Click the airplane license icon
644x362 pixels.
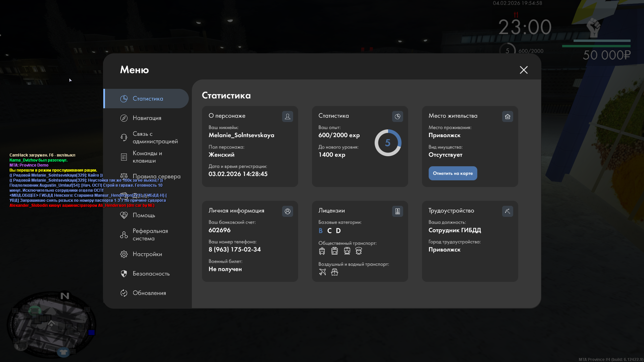(x=322, y=272)
